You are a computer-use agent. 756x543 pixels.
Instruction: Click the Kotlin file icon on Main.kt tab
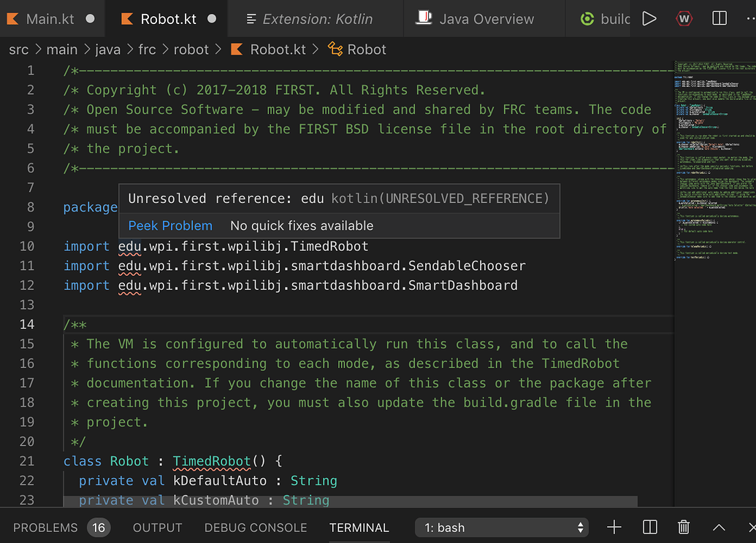(12, 19)
